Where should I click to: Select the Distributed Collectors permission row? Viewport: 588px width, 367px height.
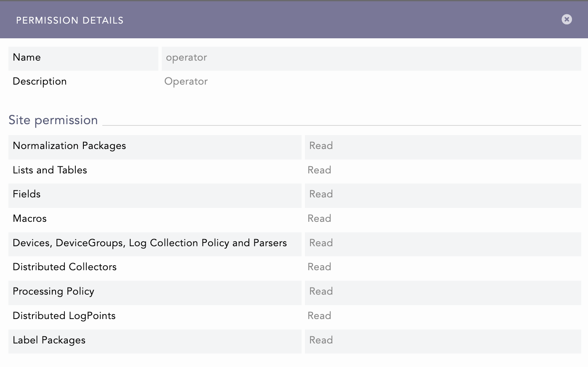point(155,268)
